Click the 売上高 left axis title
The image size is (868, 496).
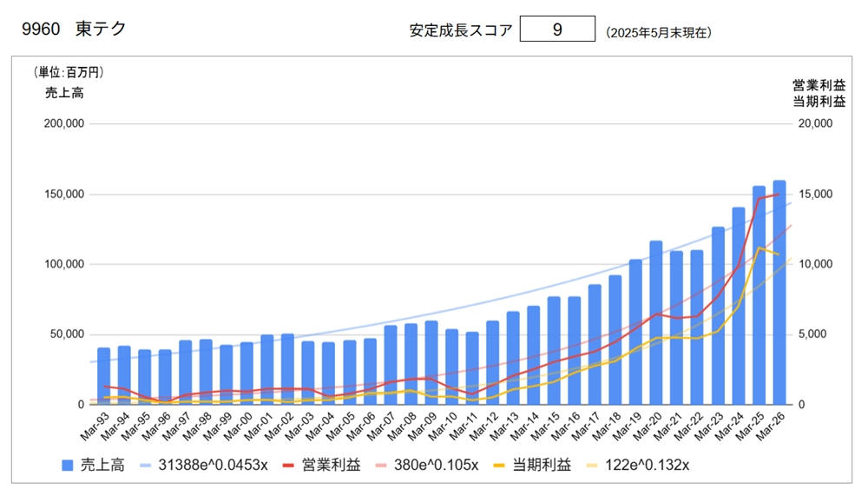click(x=64, y=93)
